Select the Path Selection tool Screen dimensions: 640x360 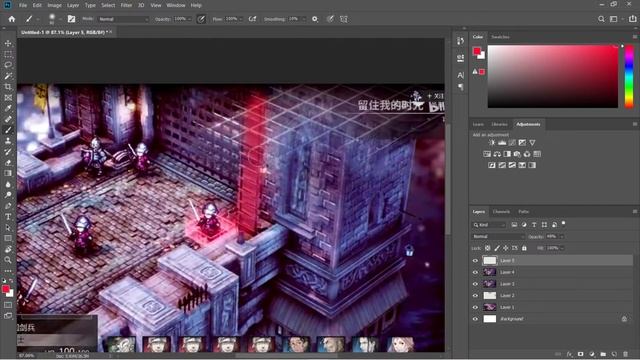coord(8,227)
